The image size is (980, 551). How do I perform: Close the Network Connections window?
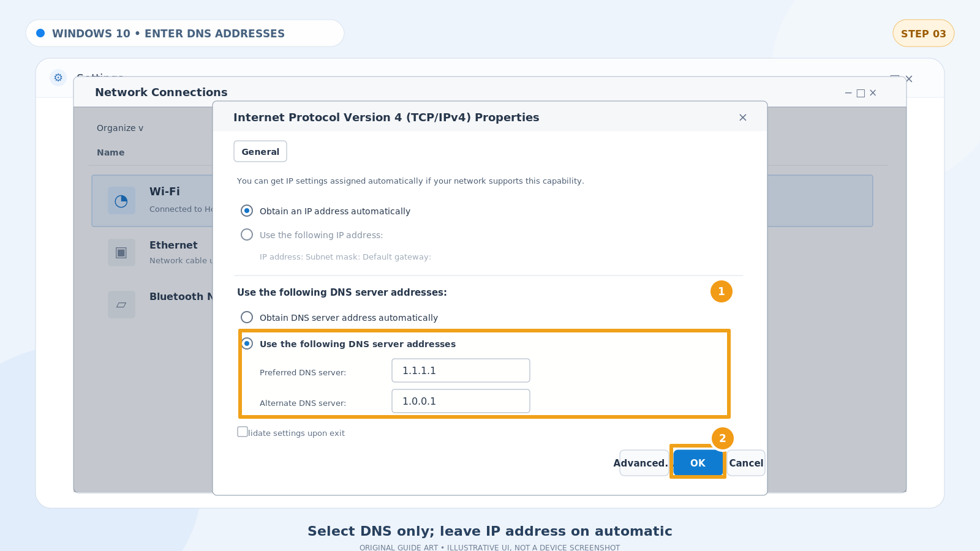pyautogui.click(x=873, y=93)
